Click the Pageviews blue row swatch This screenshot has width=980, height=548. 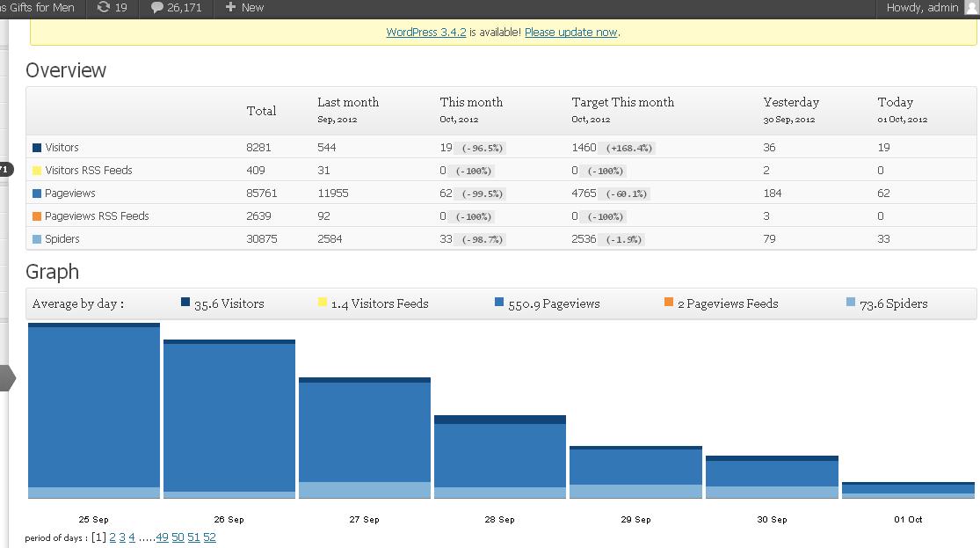coord(37,194)
